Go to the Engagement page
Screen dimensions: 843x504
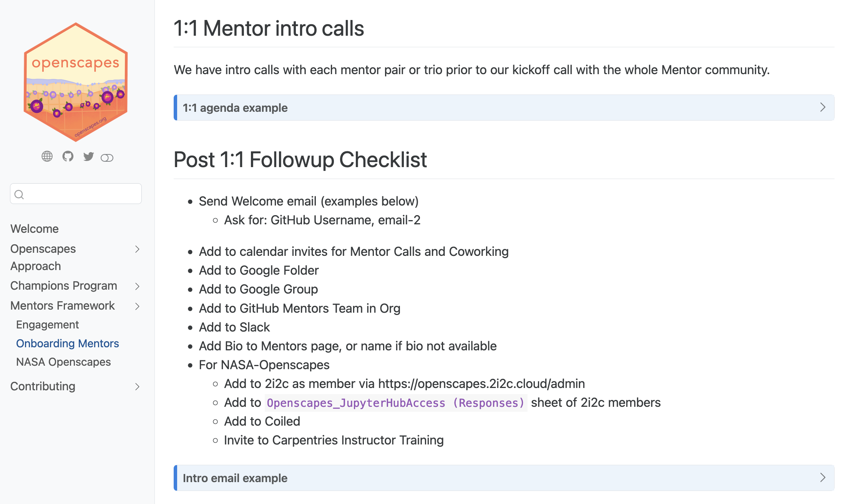[x=47, y=325]
